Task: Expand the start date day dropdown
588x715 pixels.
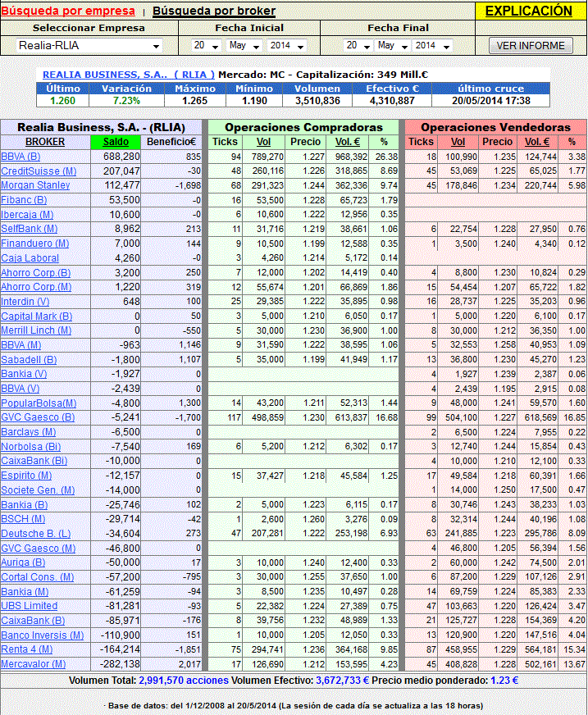Action: click(x=203, y=46)
